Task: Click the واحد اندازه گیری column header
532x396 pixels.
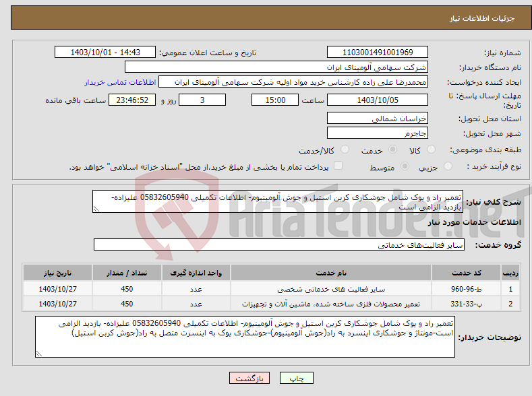Action: [x=196, y=273]
